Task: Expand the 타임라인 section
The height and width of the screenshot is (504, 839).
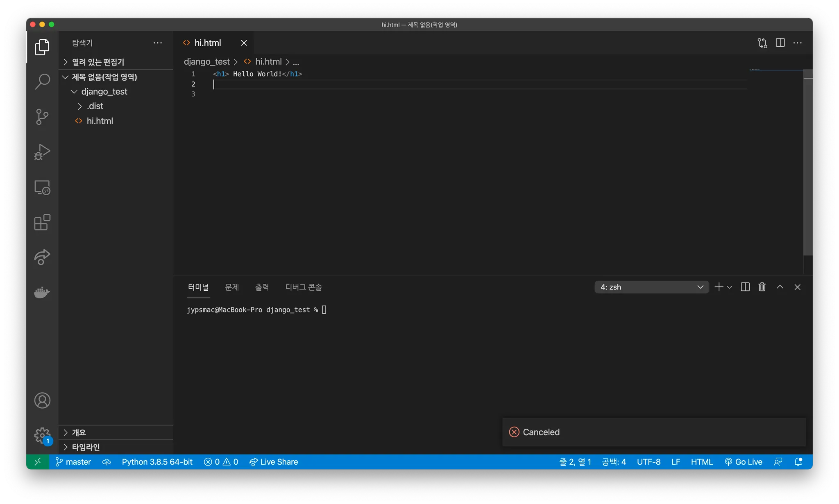Action: click(86, 447)
